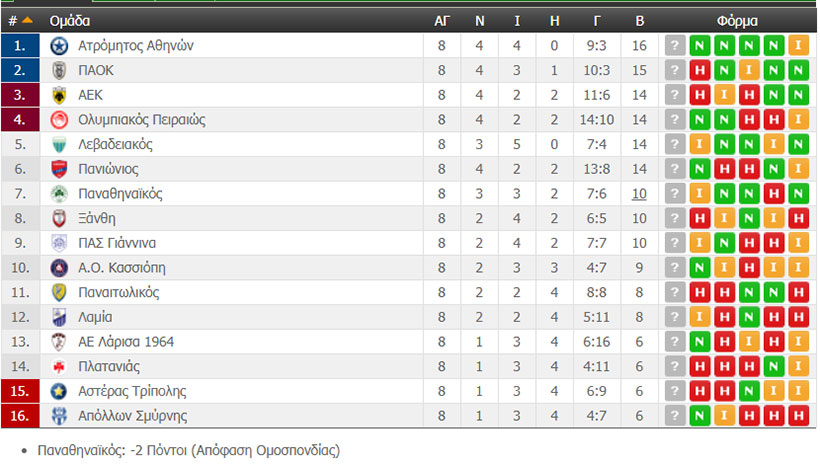Click the Παναθηναϊκός green clover crest
Viewport: 820px width, 464px height.
click(59, 194)
